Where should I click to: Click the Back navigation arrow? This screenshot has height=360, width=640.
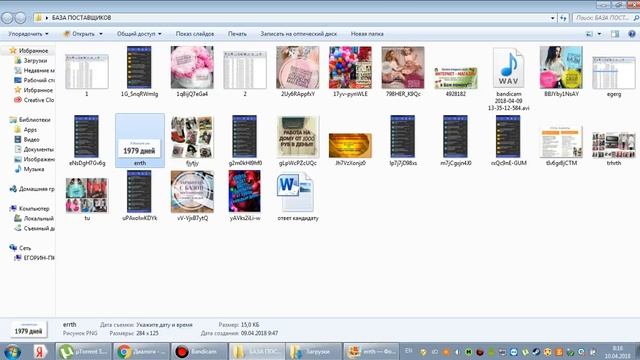point(7,18)
